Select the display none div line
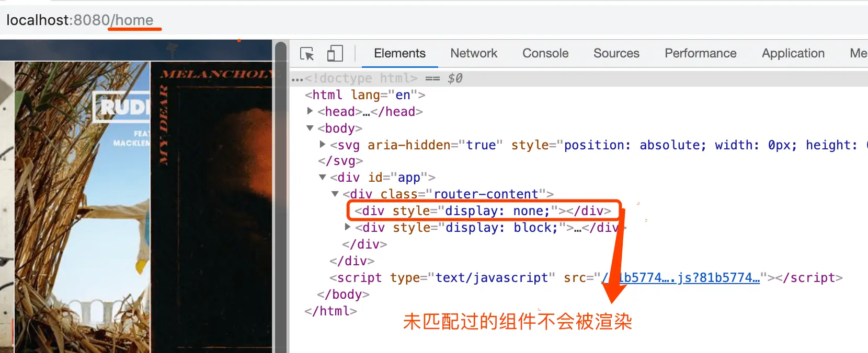 pyautogui.click(x=483, y=211)
